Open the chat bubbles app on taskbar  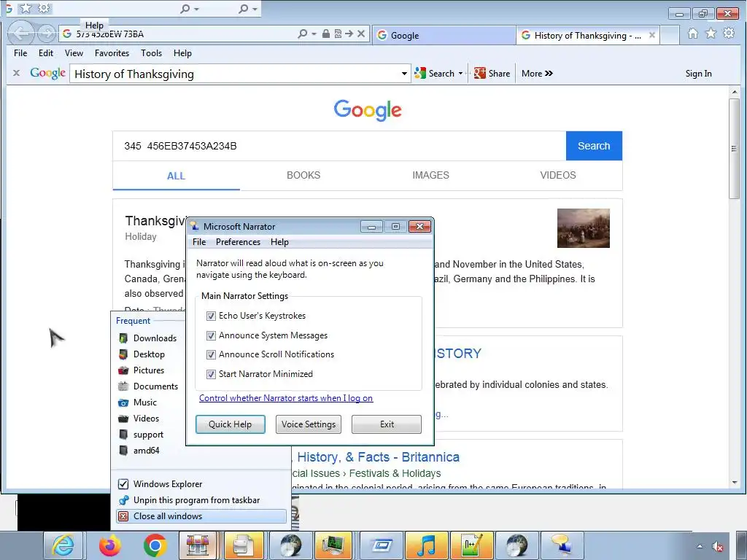click(x=561, y=545)
